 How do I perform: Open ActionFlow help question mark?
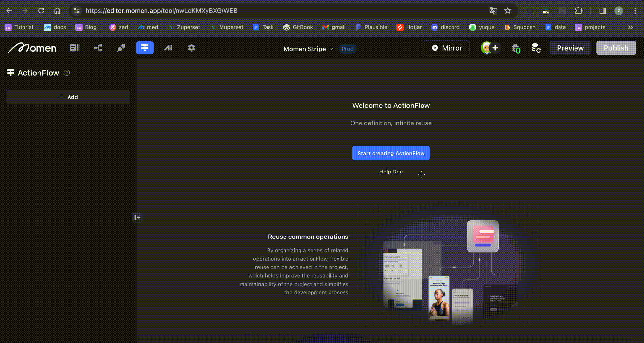(67, 73)
